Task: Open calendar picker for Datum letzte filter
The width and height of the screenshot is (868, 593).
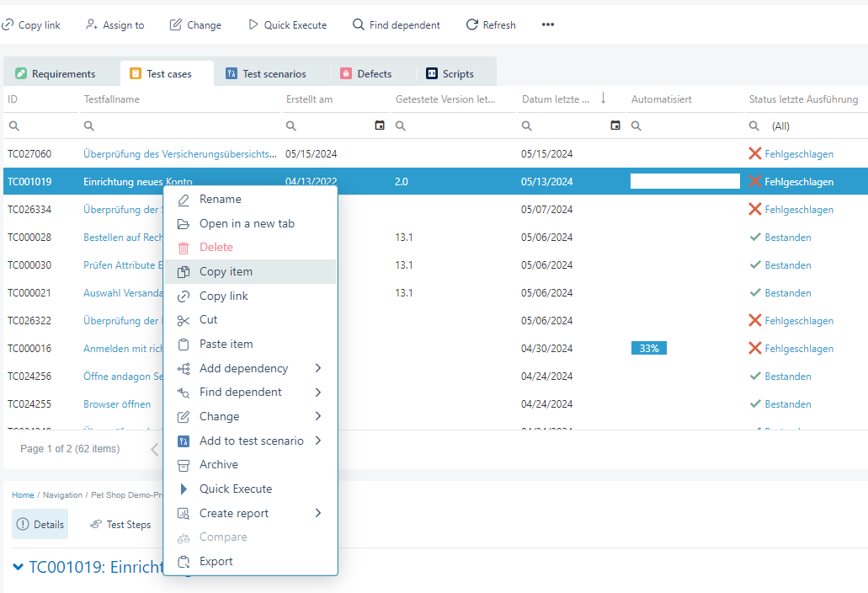Action: point(615,126)
